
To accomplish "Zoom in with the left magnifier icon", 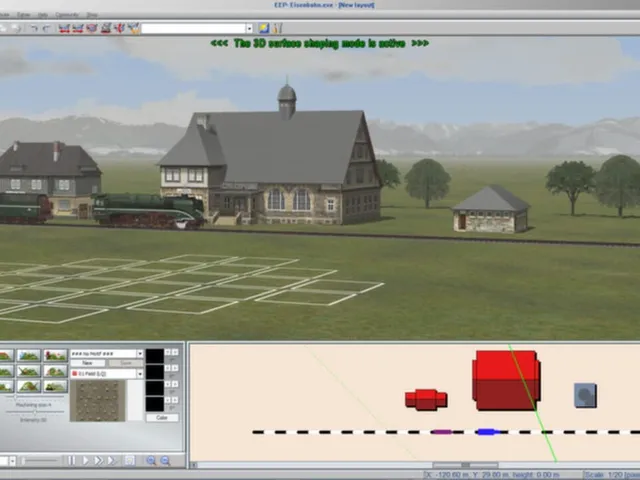I will [x=151, y=461].
